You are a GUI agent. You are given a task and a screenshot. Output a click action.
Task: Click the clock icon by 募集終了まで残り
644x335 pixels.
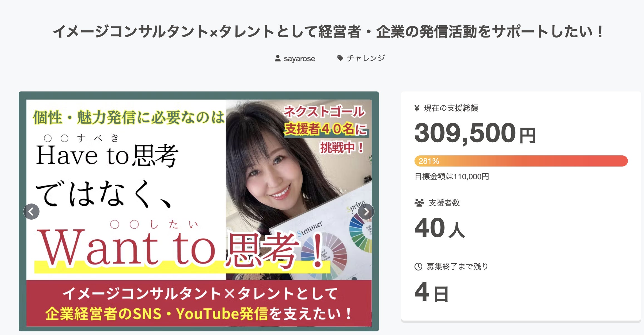pos(418,267)
